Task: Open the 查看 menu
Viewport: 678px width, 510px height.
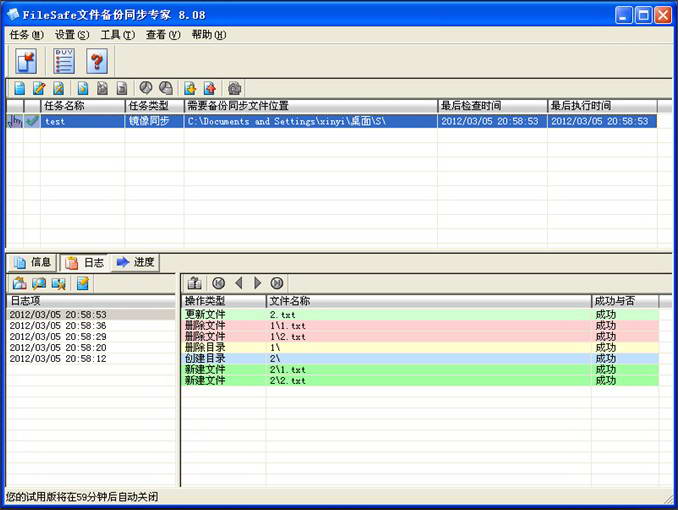Action: [163, 35]
